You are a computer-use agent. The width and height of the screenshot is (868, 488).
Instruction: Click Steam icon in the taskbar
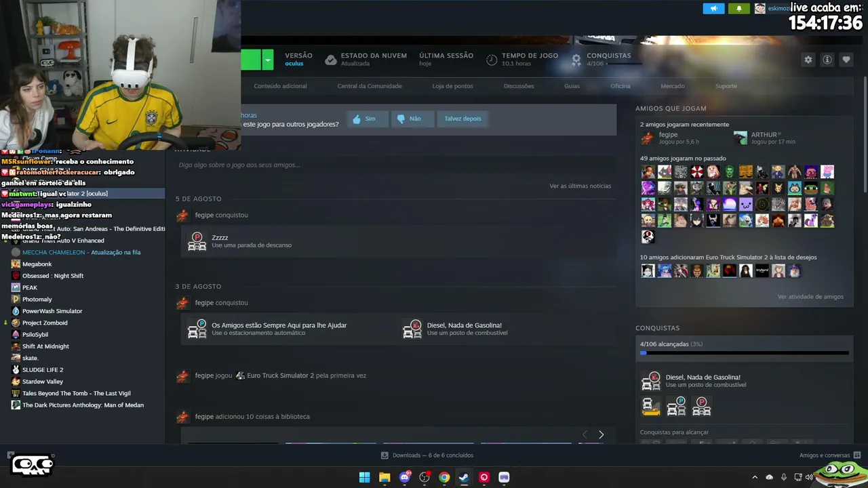coord(464,477)
